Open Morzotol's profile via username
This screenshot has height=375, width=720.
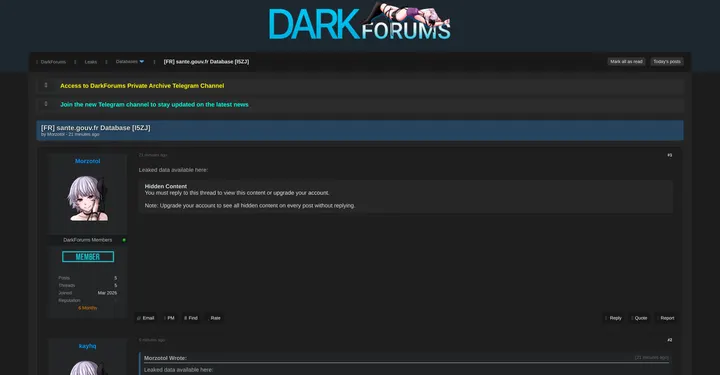(87, 161)
